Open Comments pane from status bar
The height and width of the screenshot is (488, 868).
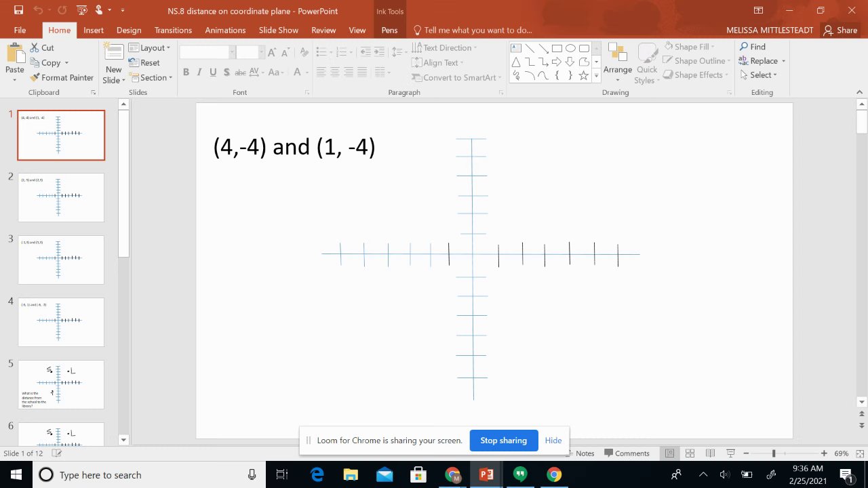(627, 453)
